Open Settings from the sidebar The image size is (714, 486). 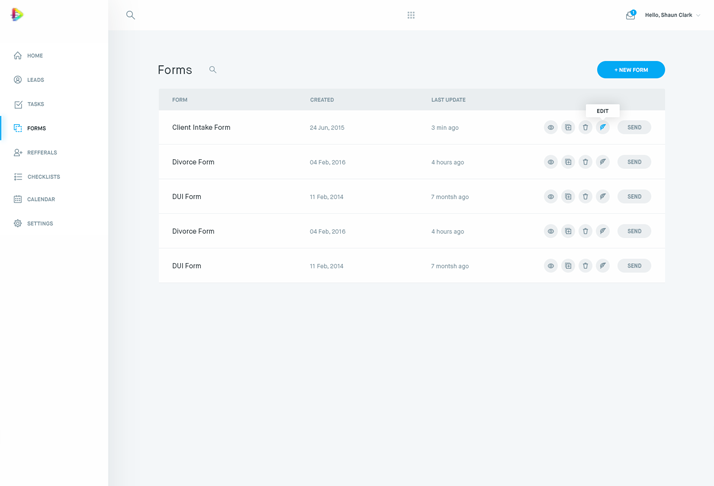tap(39, 224)
